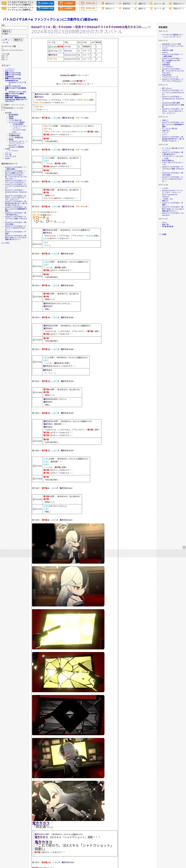Viewport: 186px width, 868px height.
Task: Open 月影のボス全集 update history link
Action: [x=167, y=50]
